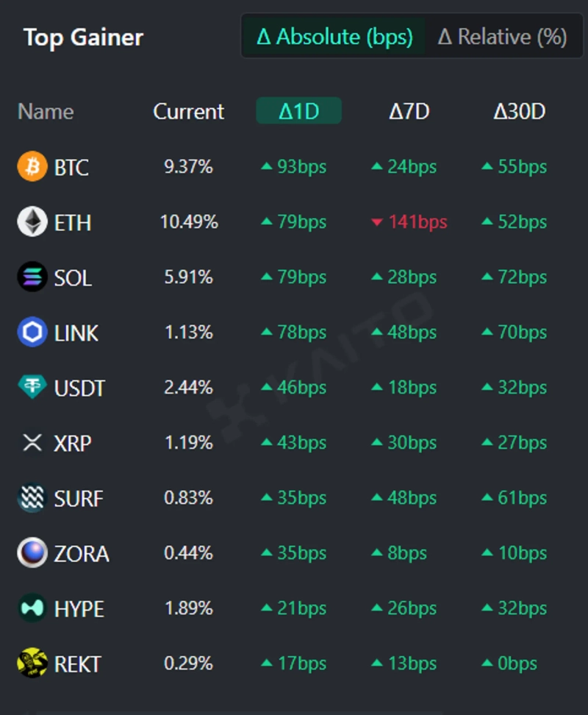Sort by the Current column header

point(188,111)
